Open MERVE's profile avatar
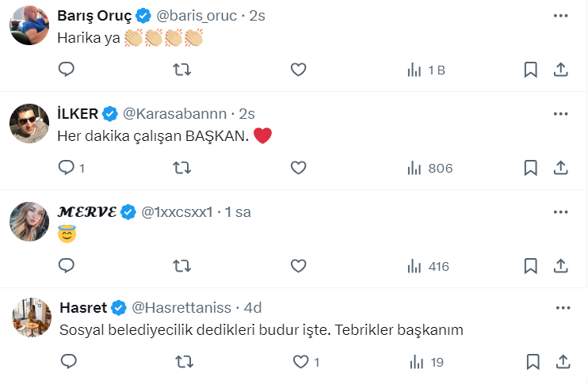Viewport: 588px width, 384px height. 30,222
